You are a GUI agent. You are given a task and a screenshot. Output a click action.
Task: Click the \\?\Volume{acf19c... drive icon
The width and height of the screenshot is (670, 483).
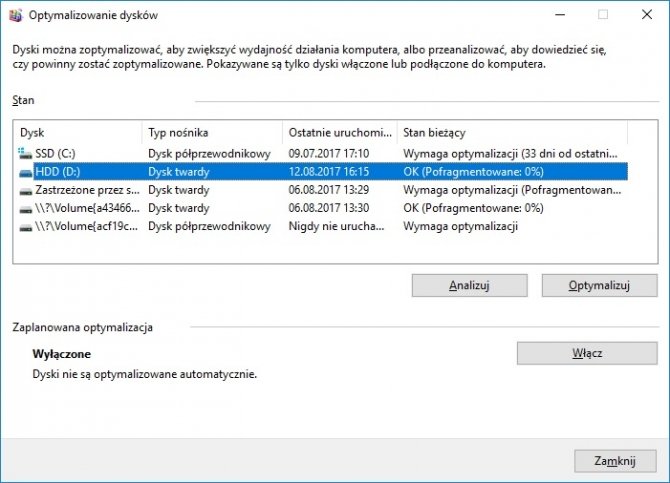pos(26,227)
